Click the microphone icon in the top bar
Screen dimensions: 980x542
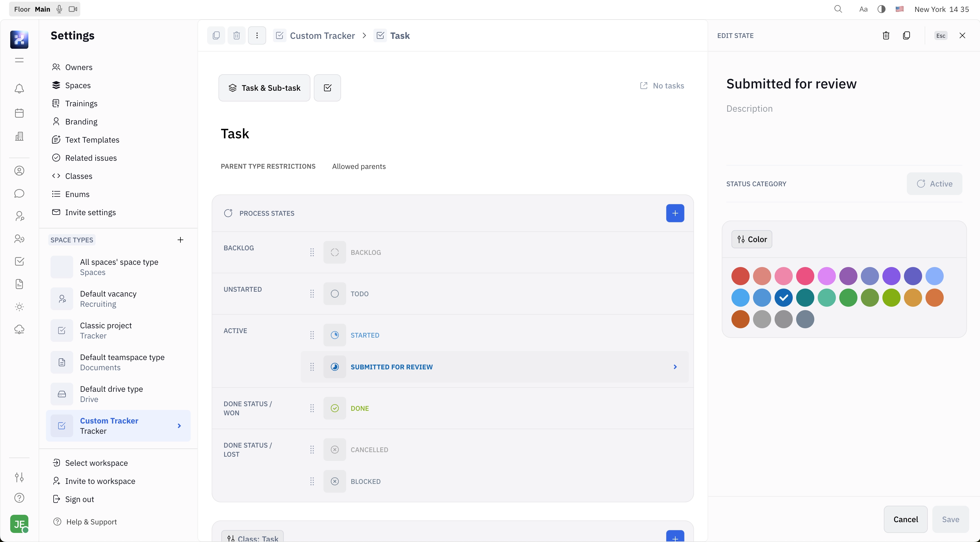coord(59,9)
